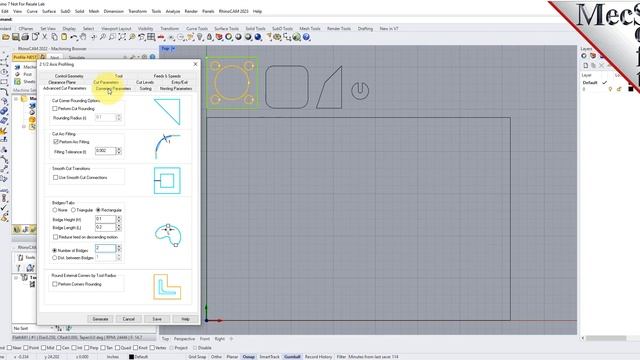Open the RhinoCAM 2023 menu

(x=233, y=11)
